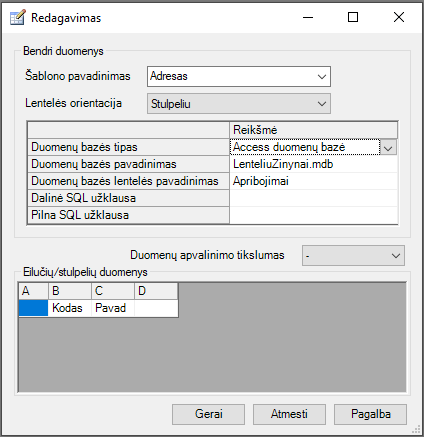Expand the Lentelės orientacija Stulpeliu combo box

[239, 104]
